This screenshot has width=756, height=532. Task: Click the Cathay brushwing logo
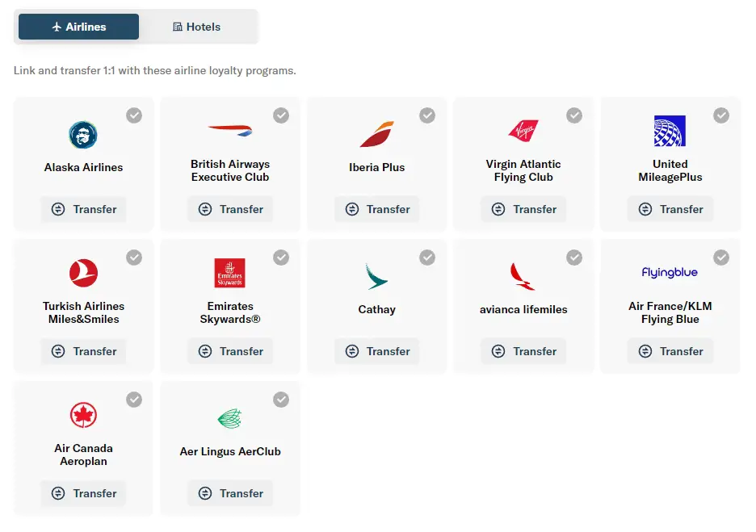pyautogui.click(x=376, y=276)
